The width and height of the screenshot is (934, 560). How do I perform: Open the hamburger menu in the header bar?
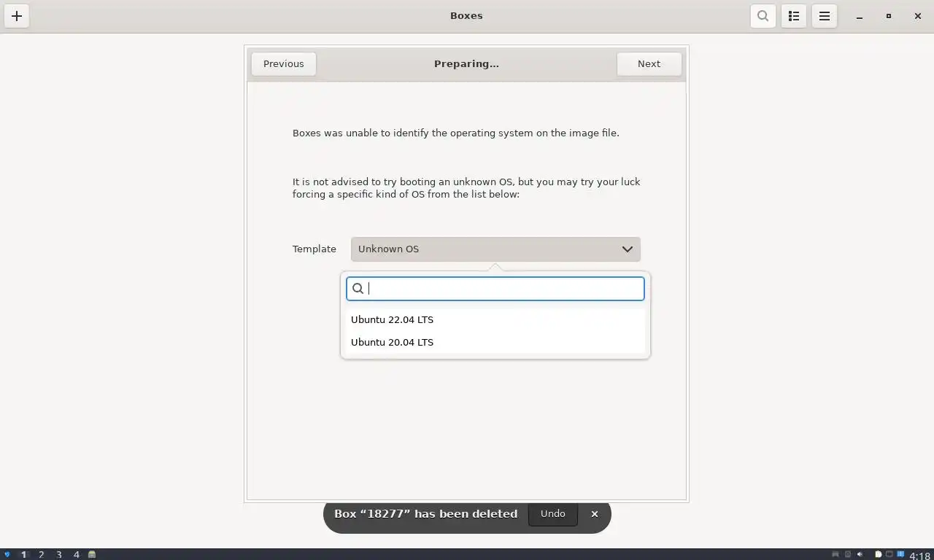tap(825, 16)
